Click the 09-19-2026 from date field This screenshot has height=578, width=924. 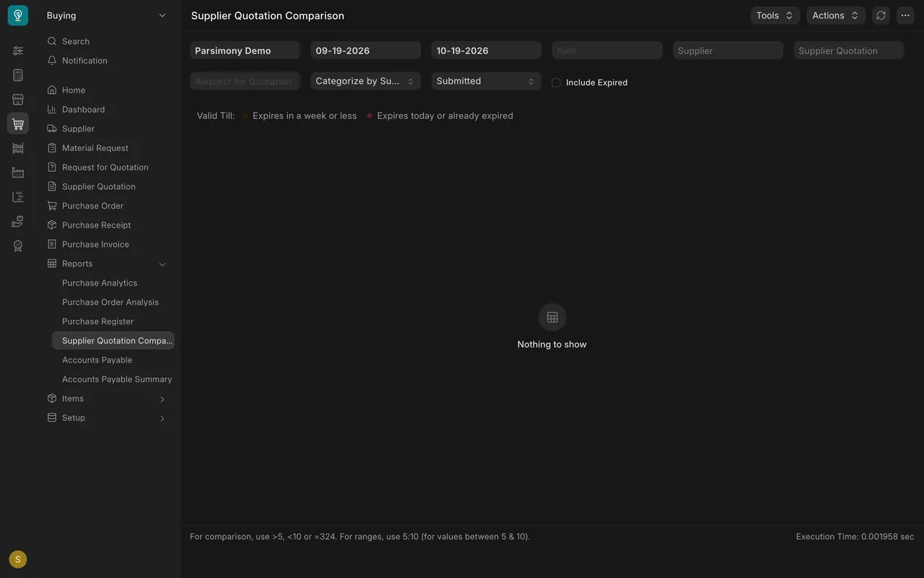pyautogui.click(x=365, y=51)
